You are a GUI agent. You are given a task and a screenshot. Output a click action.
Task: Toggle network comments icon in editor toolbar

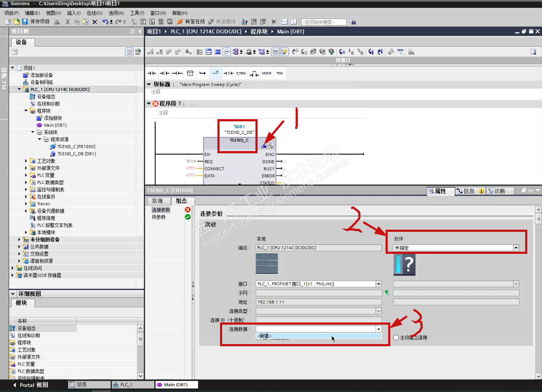pyautogui.click(x=275, y=52)
